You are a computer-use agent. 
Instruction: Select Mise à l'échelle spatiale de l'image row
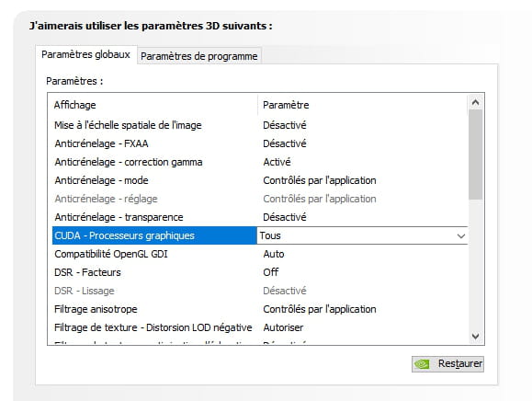tap(259, 125)
